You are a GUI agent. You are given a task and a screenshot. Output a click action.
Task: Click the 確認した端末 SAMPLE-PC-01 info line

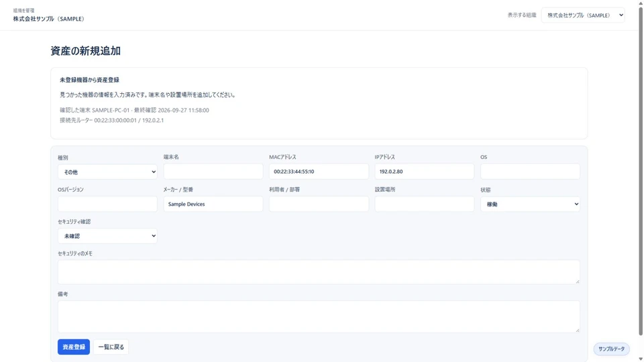tap(134, 110)
